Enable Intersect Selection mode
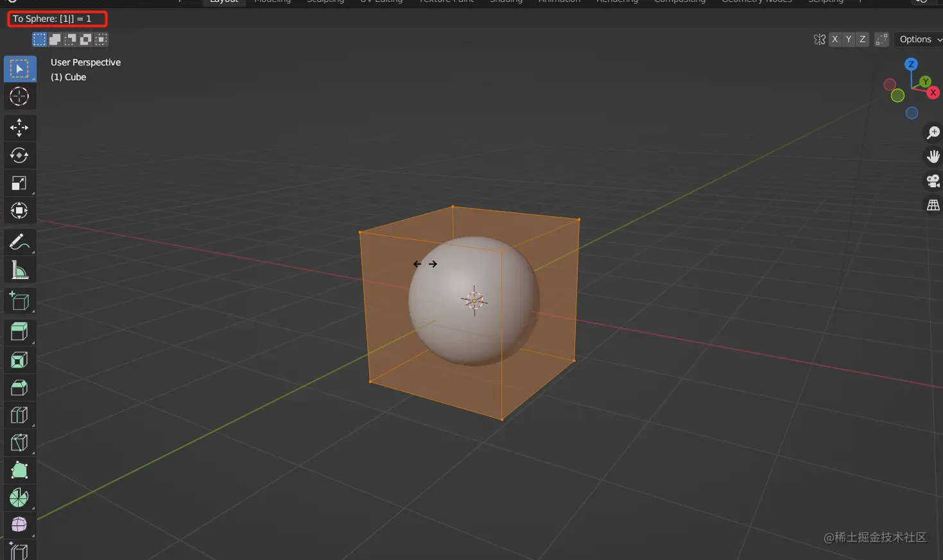The image size is (943, 560). [x=101, y=40]
